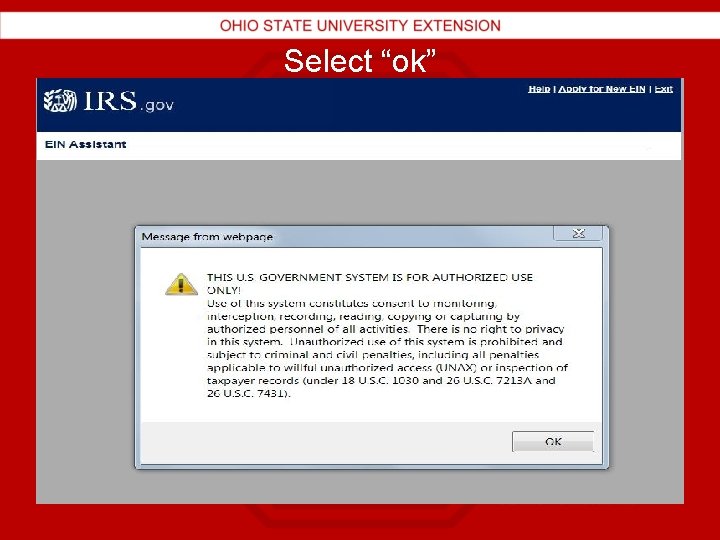
Task: Click the 'Select "ok"' slide title
Action: pyautogui.click(x=360, y=61)
